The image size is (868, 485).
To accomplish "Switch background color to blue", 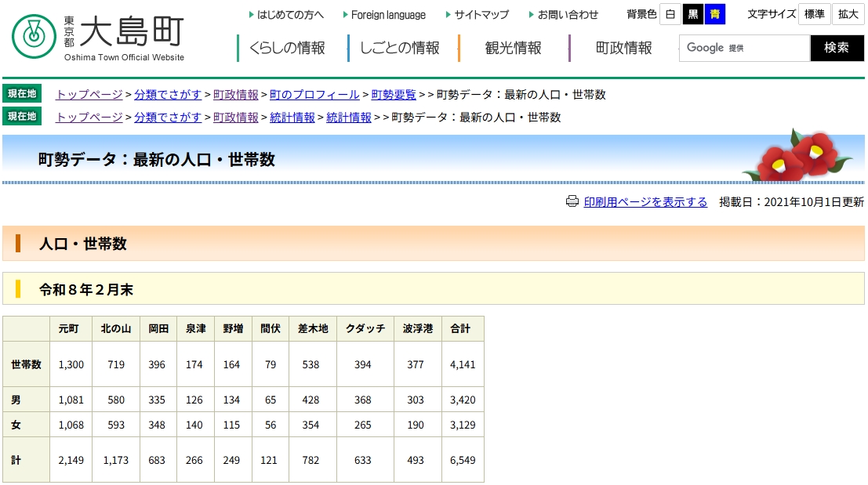I will (714, 14).
